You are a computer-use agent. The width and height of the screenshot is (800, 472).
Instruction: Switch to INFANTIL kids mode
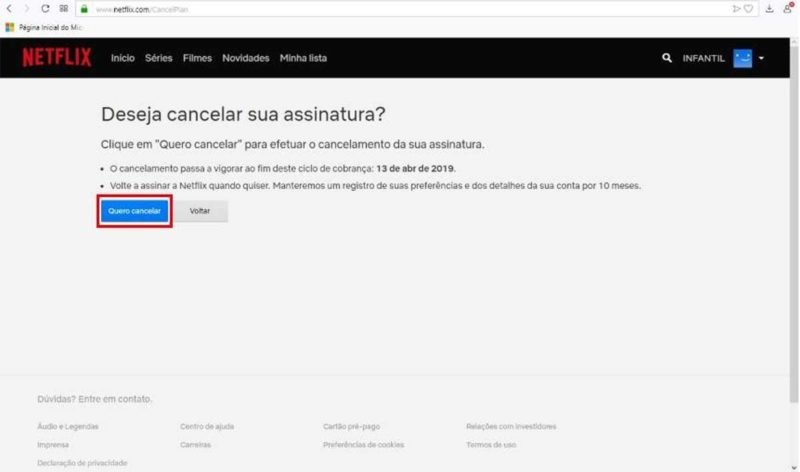point(703,59)
